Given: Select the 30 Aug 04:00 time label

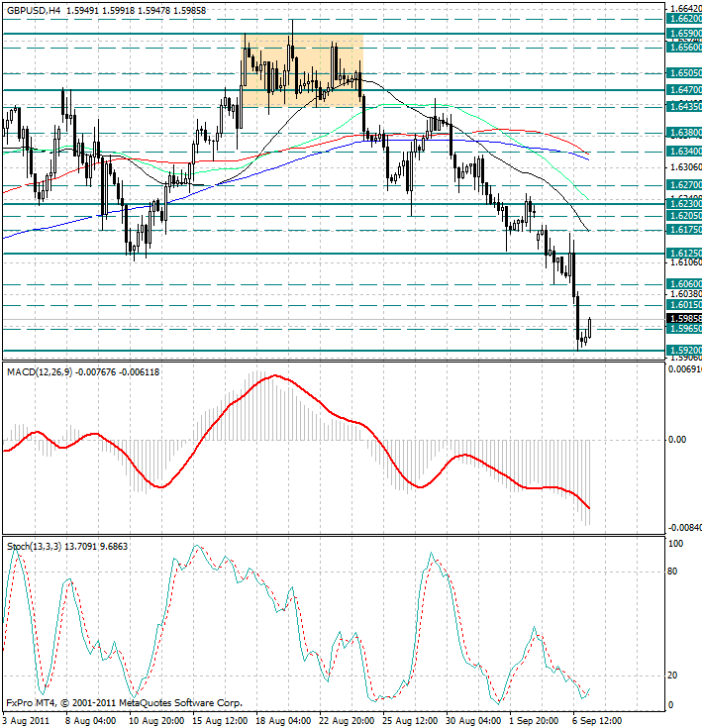Looking at the screenshot, I should (473, 721).
